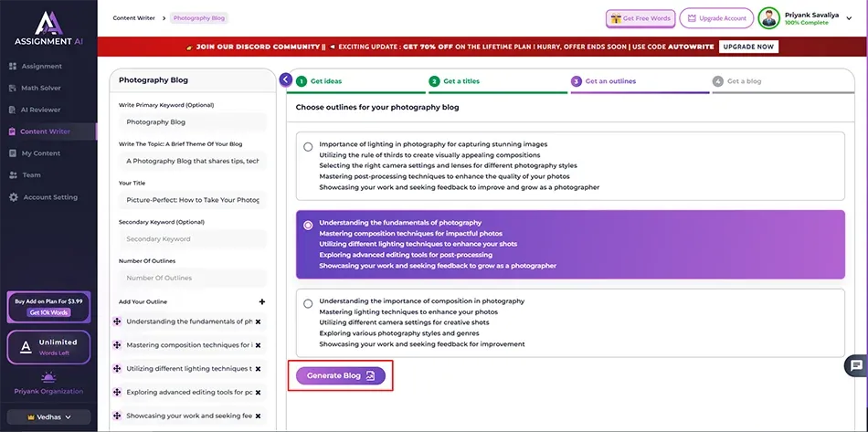Remove the 'Understanding the fundamentals' outline item
The height and width of the screenshot is (432, 868).
(258, 321)
